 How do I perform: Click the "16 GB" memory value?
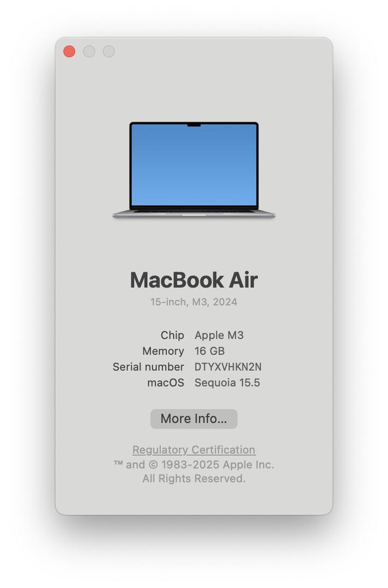click(x=209, y=351)
